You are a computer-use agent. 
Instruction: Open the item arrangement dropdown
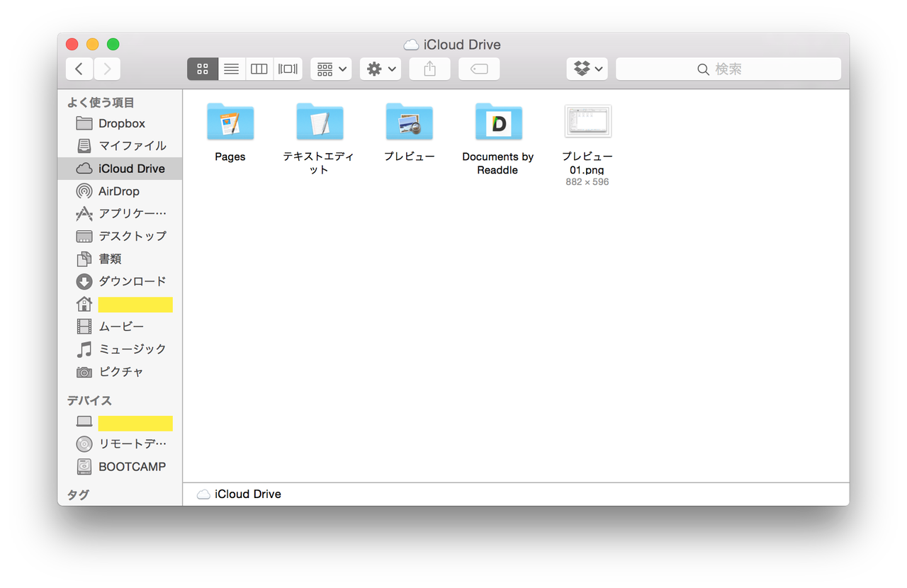click(331, 69)
